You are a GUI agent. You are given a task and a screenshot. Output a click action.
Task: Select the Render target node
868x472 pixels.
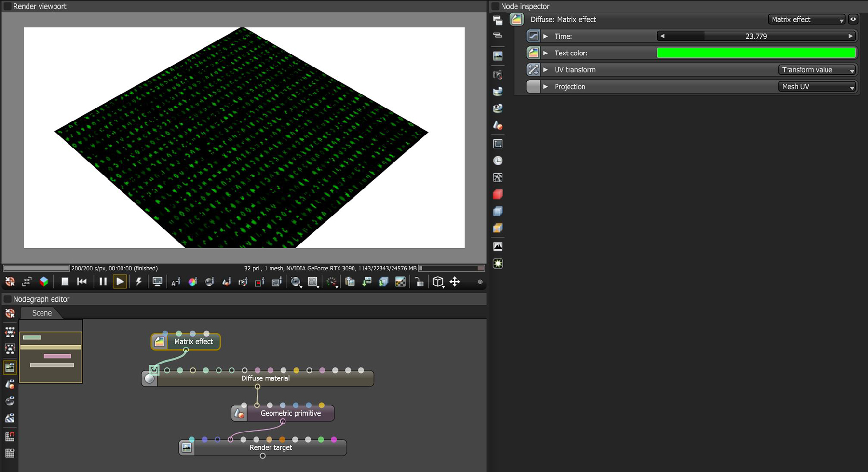pos(263,447)
